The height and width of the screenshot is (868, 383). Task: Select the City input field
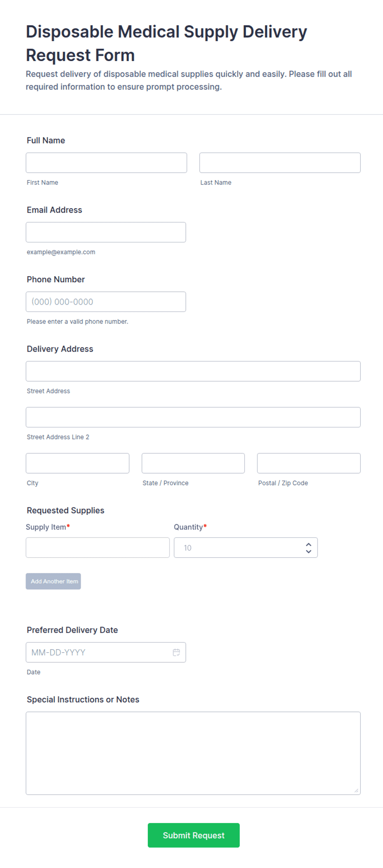77,463
